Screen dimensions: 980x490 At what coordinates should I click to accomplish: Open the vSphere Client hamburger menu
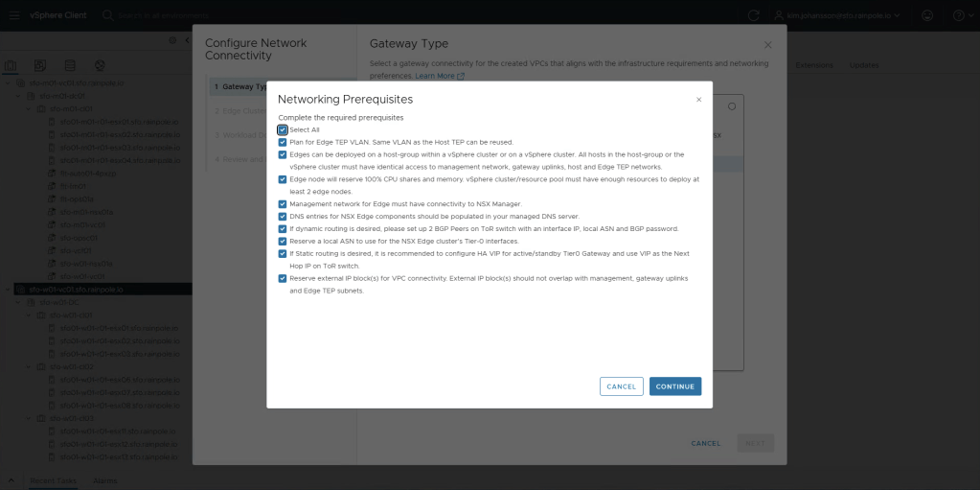tap(13, 15)
